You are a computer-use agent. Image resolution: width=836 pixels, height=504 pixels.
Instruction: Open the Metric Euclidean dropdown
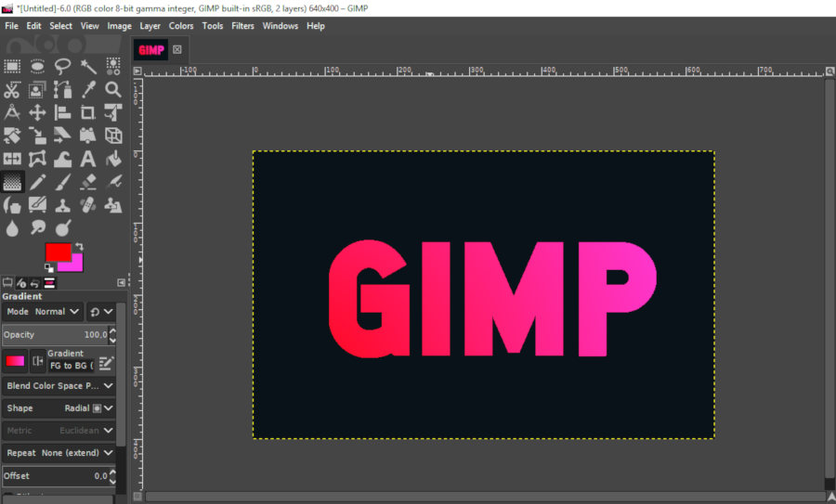pyautogui.click(x=59, y=431)
